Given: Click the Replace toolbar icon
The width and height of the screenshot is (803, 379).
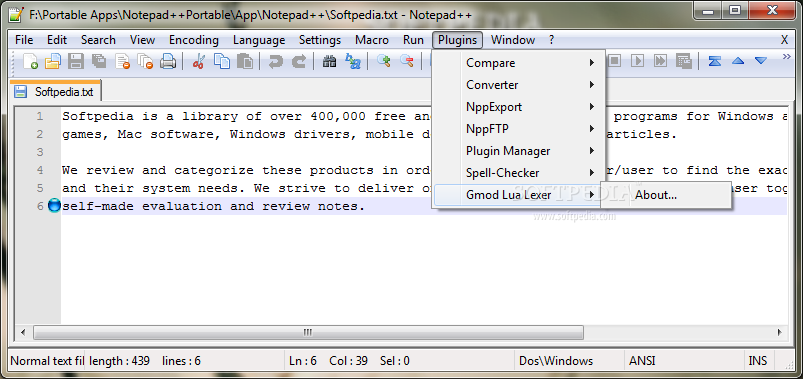Looking at the screenshot, I should (353, 61).
